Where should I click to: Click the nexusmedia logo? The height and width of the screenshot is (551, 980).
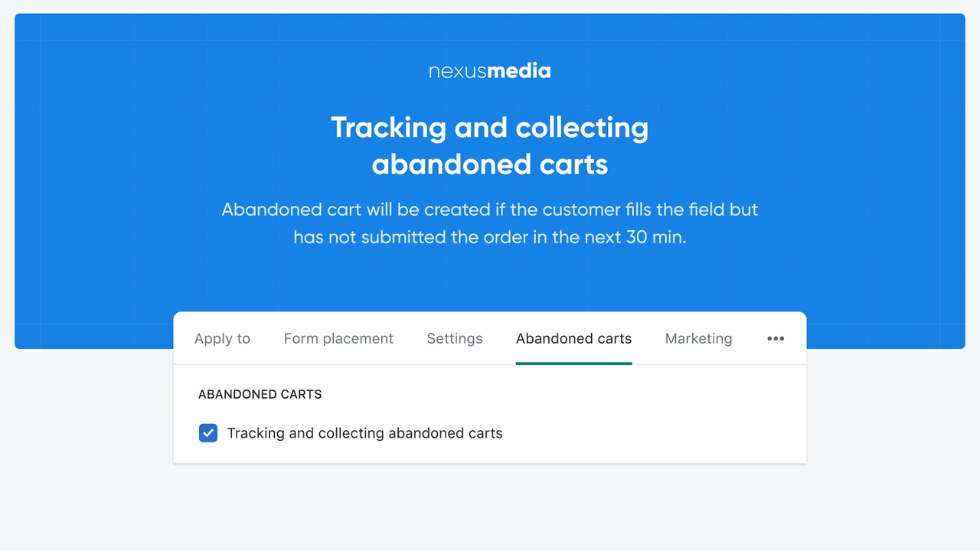[x=489, y=70]
